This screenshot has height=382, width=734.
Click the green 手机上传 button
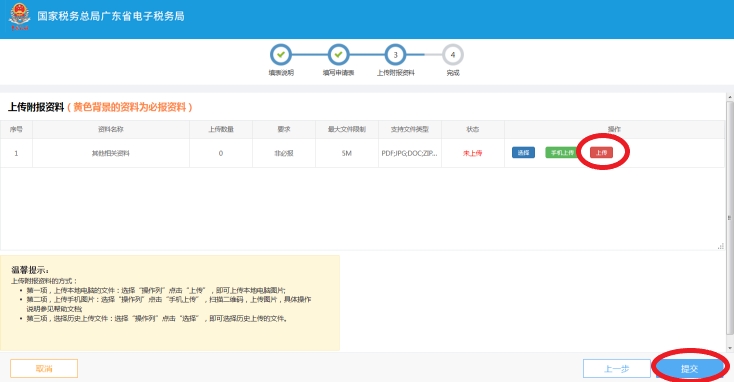pyautogui.click(x=562, y=153)
